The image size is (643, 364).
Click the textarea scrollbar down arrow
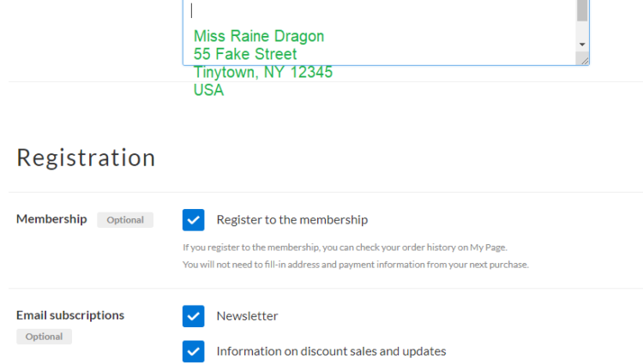click(582, 44)
